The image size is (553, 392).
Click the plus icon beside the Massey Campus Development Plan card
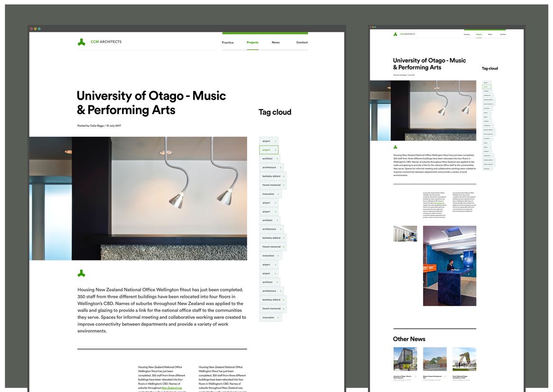tap(445, 376)
